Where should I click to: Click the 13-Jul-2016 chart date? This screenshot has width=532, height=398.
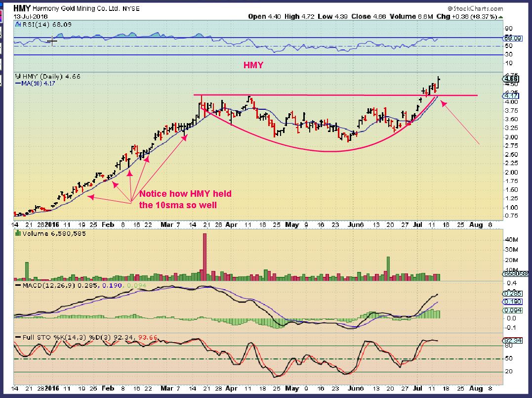click(x=31, y=16)
